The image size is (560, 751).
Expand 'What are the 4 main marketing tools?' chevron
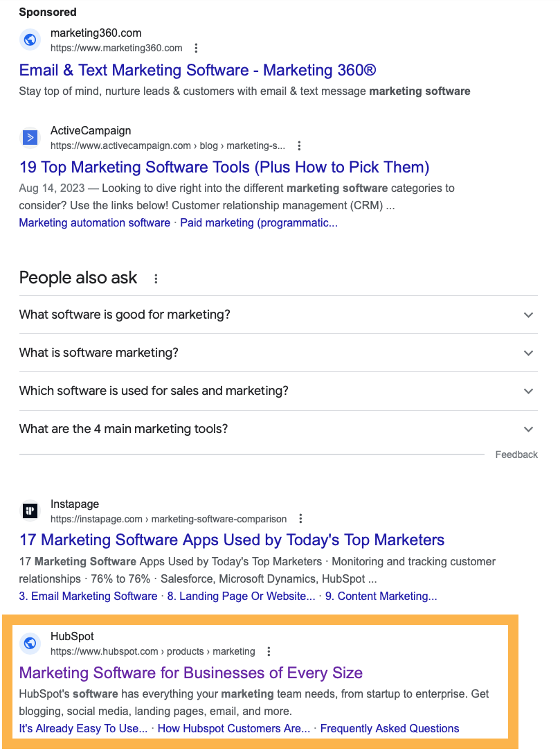pyautogui.click(x=528, y=429)
